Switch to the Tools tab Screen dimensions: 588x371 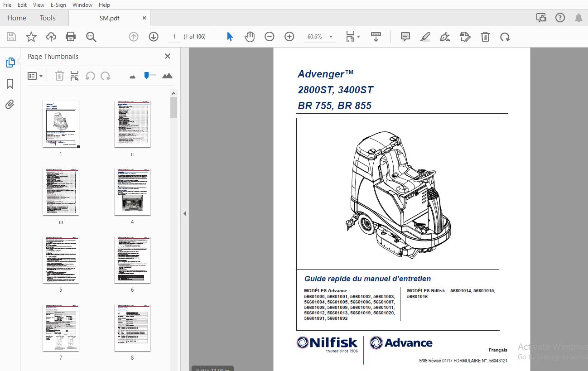click(x=48, y=18)
